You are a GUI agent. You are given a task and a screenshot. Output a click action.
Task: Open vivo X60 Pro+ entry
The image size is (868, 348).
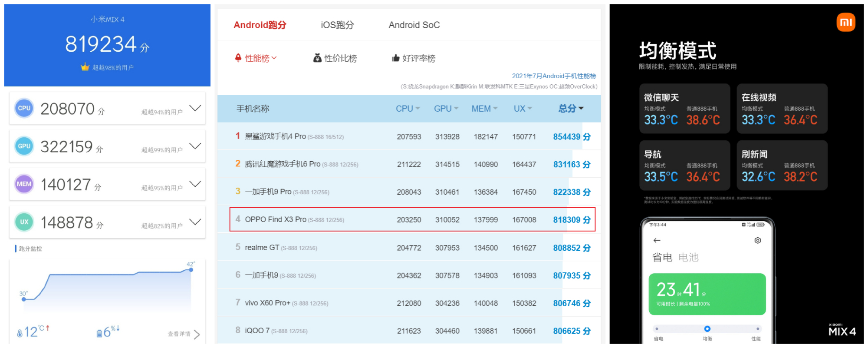(267, 303)
